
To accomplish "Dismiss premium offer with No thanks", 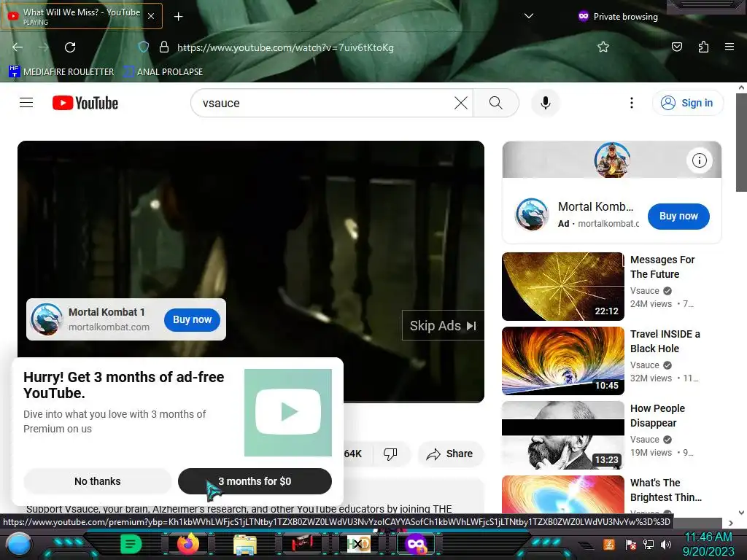I will tap(97, 481).
